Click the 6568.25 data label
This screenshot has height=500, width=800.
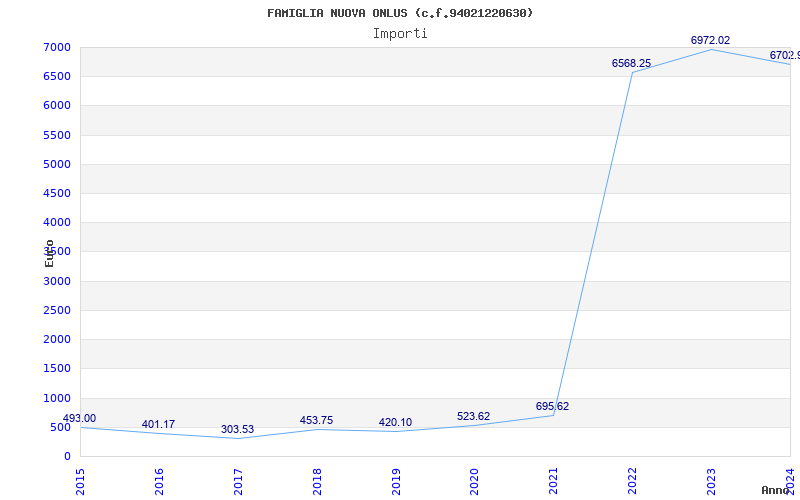pos(631,63)
